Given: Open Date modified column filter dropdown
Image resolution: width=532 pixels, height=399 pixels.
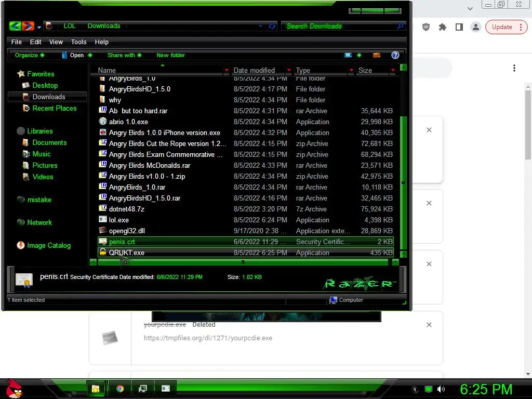Looking at the screenshot, I should [x=289, y=70].
